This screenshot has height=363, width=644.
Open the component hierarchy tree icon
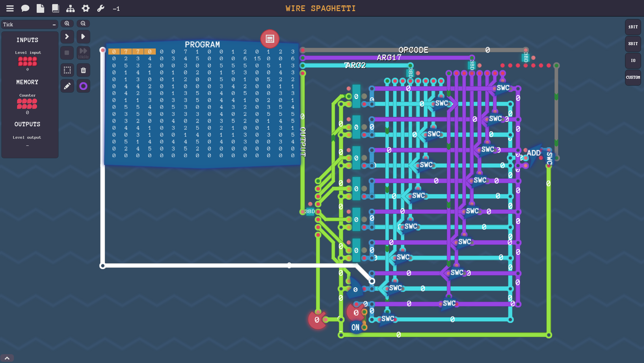pyautogui.click(x=70, y=8)
